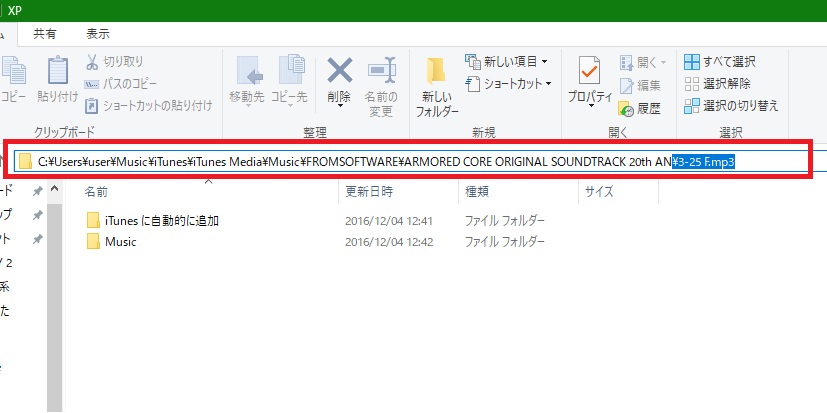Open the Copy to (コピー先) button

click(289, 79)
